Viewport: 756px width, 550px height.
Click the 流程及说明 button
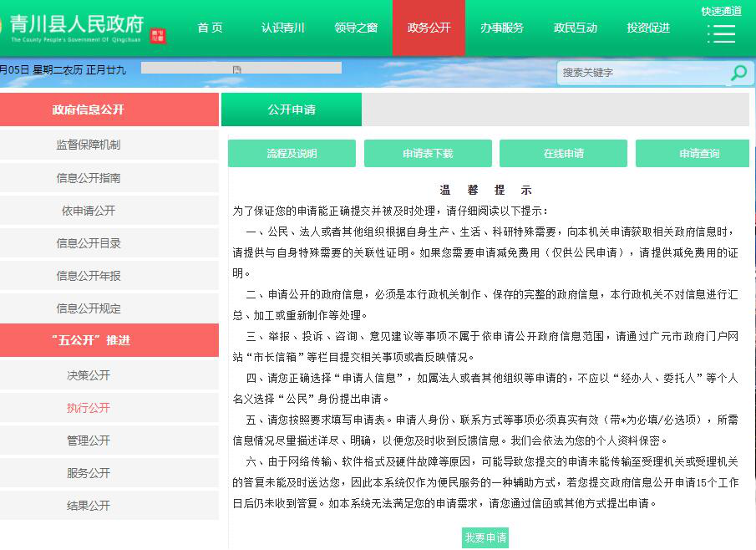click(292, 154)
